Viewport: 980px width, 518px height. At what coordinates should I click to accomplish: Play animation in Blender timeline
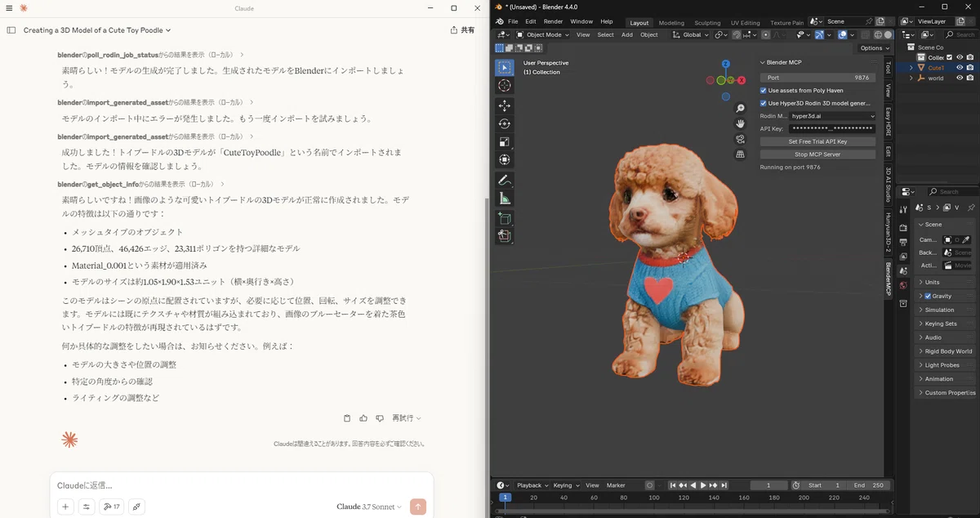703,485
